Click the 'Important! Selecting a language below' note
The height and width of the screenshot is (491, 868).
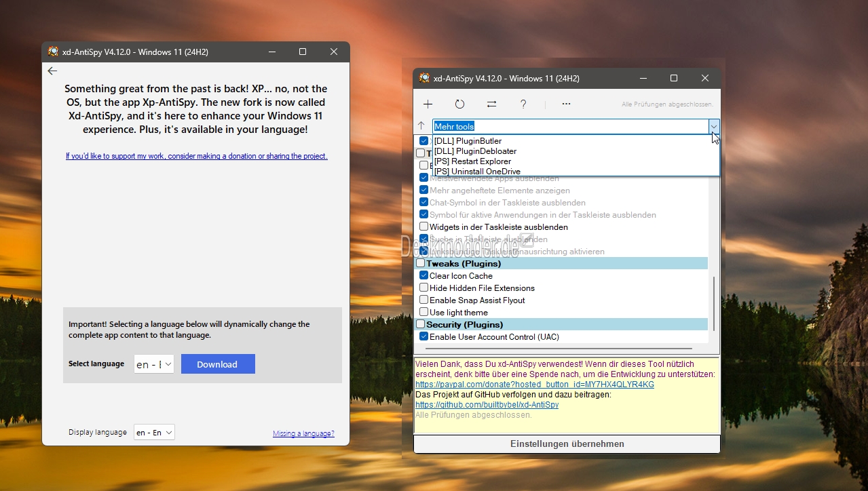189,330
